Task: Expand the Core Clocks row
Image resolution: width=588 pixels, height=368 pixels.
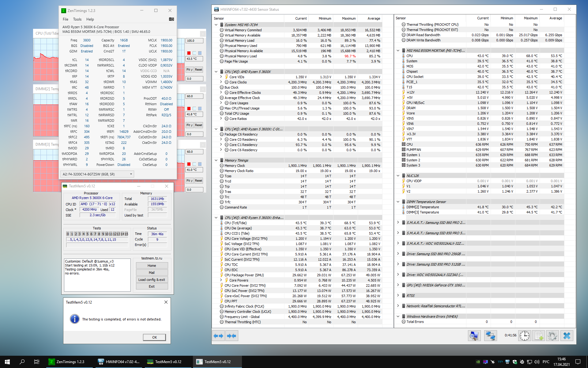Action: [x=221, y=82]
